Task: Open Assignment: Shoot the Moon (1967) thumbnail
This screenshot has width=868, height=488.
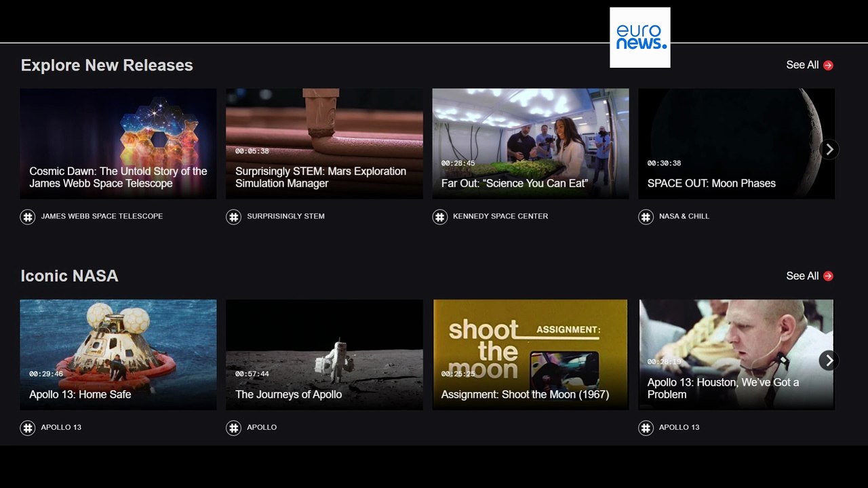Action: click(x=530, y=354)
